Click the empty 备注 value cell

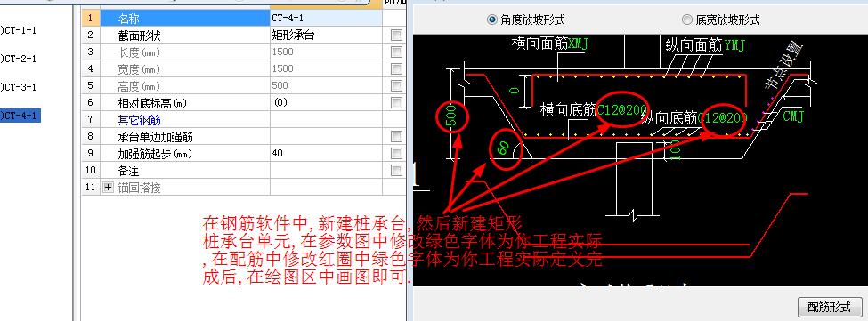[326, 170]
